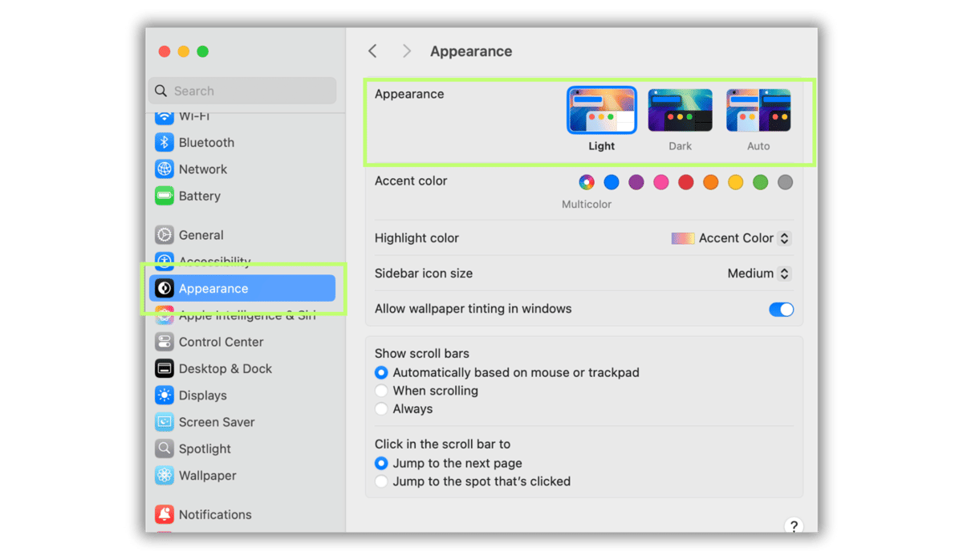Image resolution: width=963 pixels, height=560 pixels.
Task: Open the Highlight color dropdown
Action: [732, 238]
